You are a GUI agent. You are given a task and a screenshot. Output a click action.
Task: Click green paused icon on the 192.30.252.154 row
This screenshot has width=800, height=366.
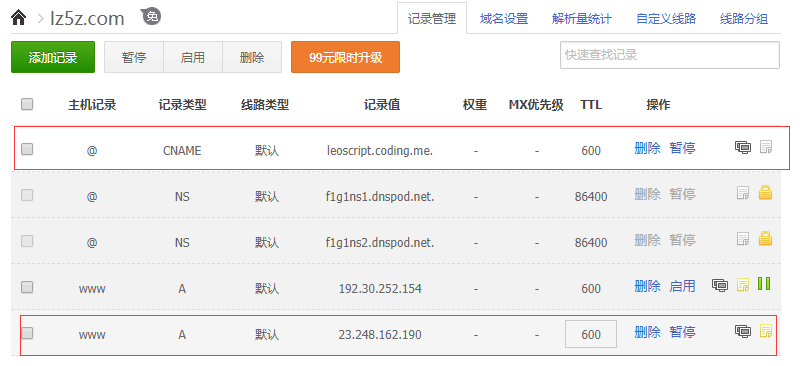[x=764, y=284]
